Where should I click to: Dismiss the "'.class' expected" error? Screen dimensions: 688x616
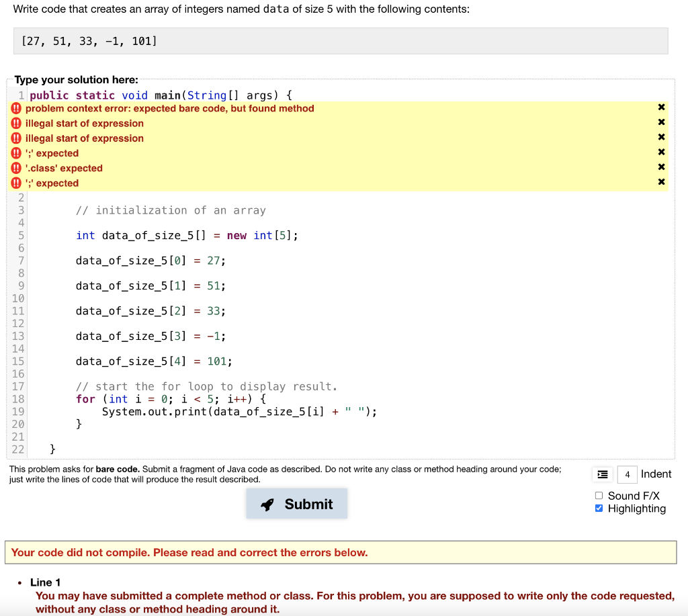pos(661,167)
